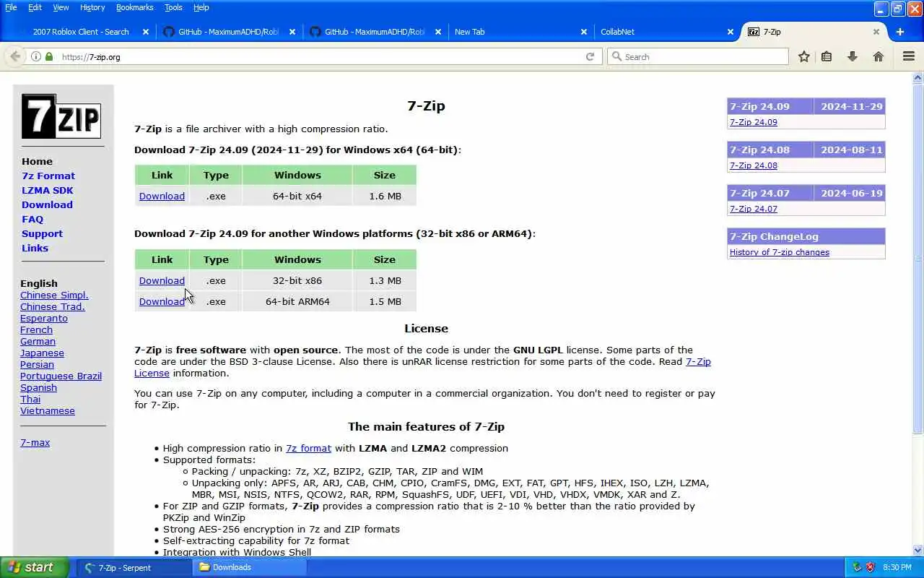Close the CollabNet tab
The image size is (924, 578).
tap(731, 32)
